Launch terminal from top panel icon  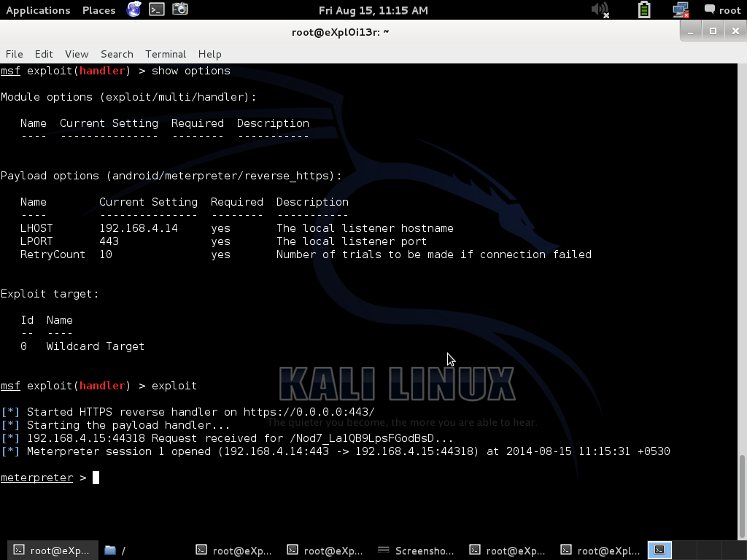point(157,9)
